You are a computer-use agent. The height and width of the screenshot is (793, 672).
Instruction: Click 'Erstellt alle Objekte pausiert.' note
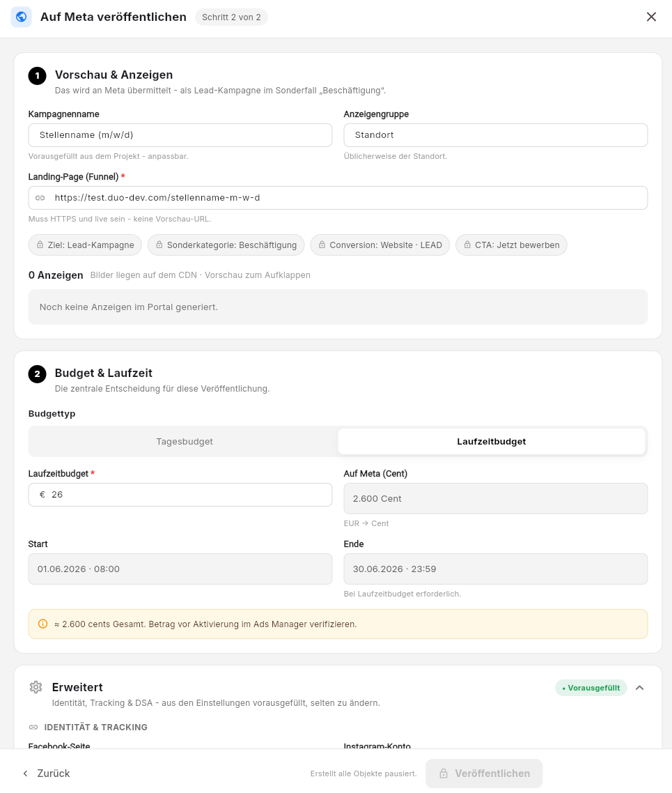click(364, 773)
